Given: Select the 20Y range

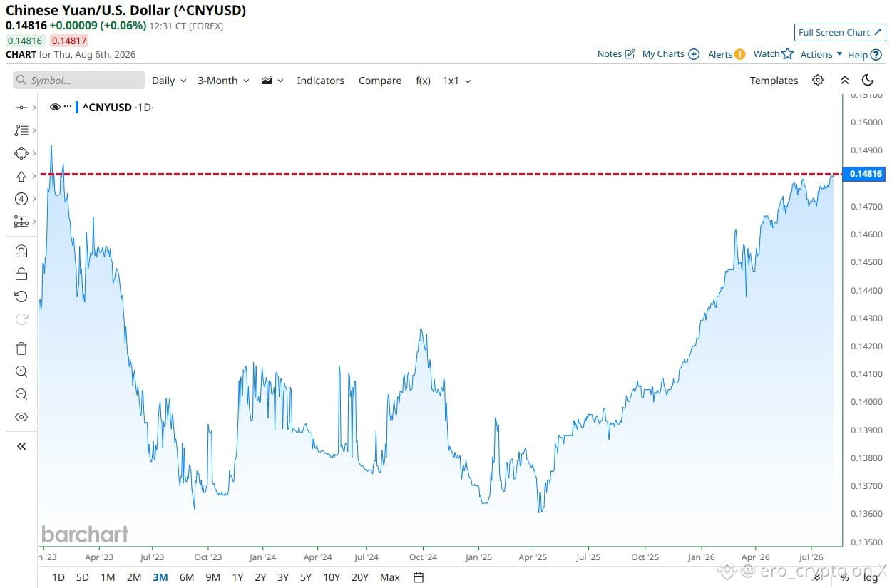Looking at the screenshot, I should (360, 577).
